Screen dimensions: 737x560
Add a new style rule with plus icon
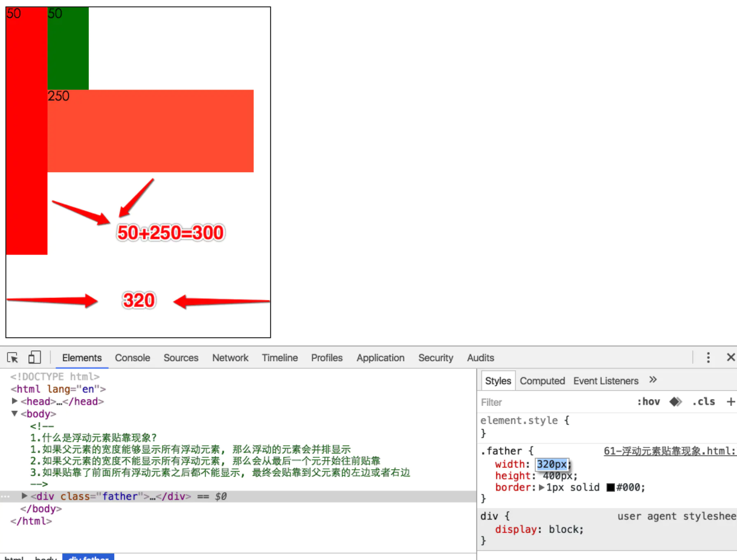click(731, 402)
